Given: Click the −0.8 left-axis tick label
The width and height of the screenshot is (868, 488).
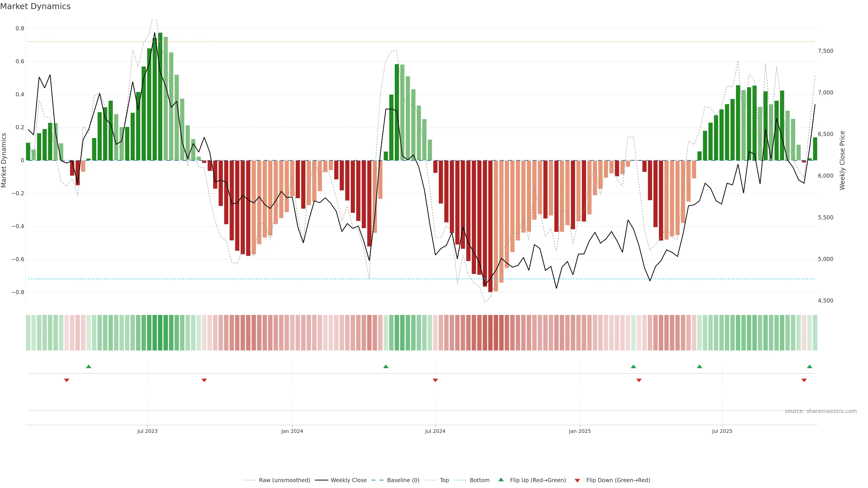Looking at the screenshot, I should pos(18,292).
